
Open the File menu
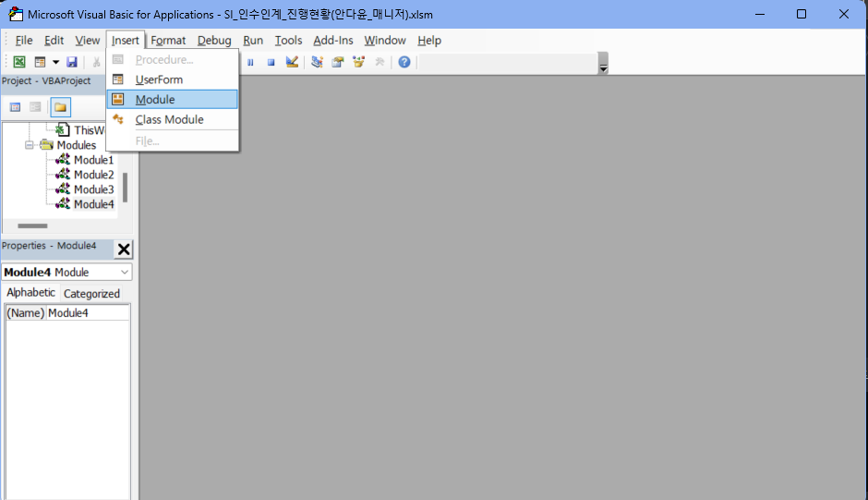click(24, 41)
